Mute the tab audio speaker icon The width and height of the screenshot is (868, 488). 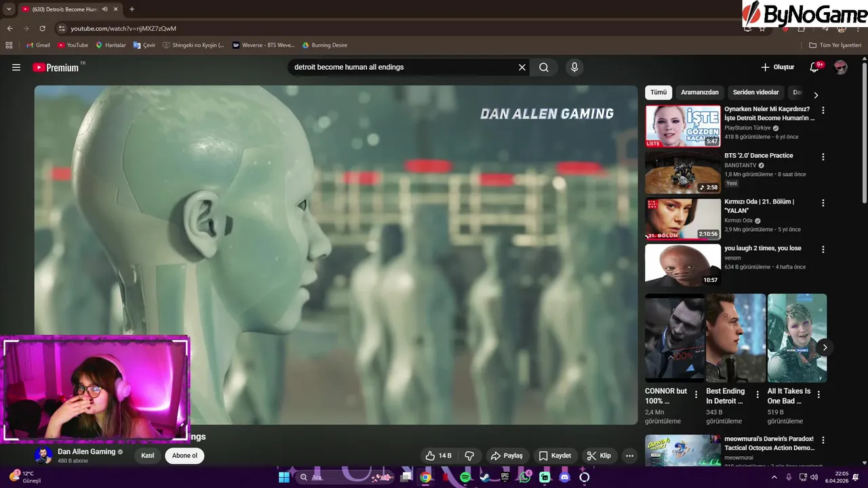104,9
